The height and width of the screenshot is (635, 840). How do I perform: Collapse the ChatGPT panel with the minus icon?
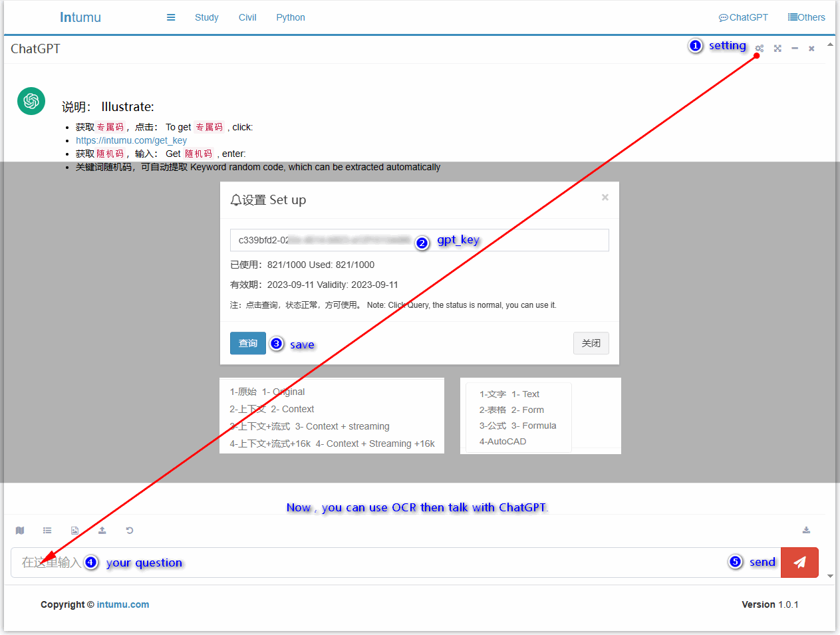(x=795, y=49)
